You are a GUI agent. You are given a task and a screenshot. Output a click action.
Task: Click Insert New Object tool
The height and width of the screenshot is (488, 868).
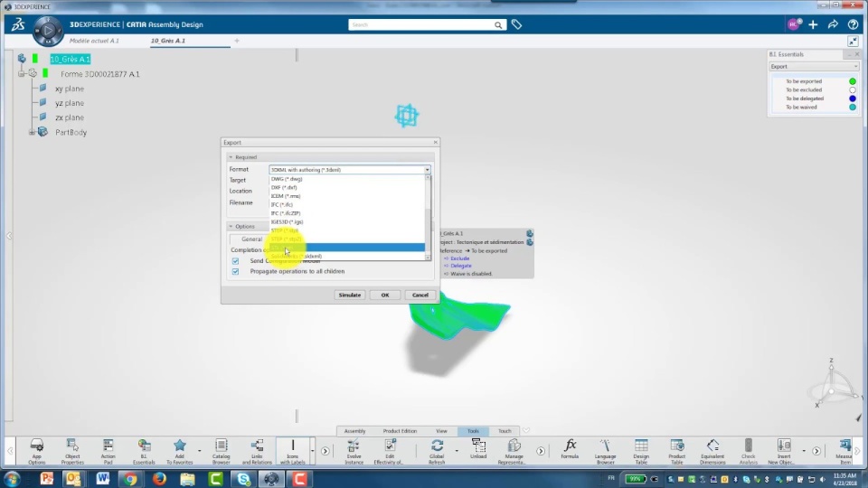(x=784, y=451)
